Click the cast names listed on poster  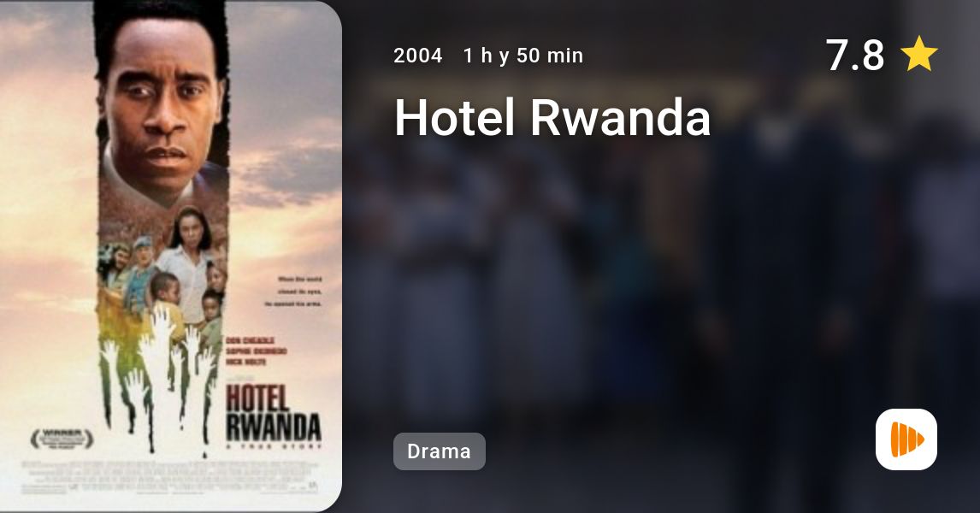[x=256, y=351]
